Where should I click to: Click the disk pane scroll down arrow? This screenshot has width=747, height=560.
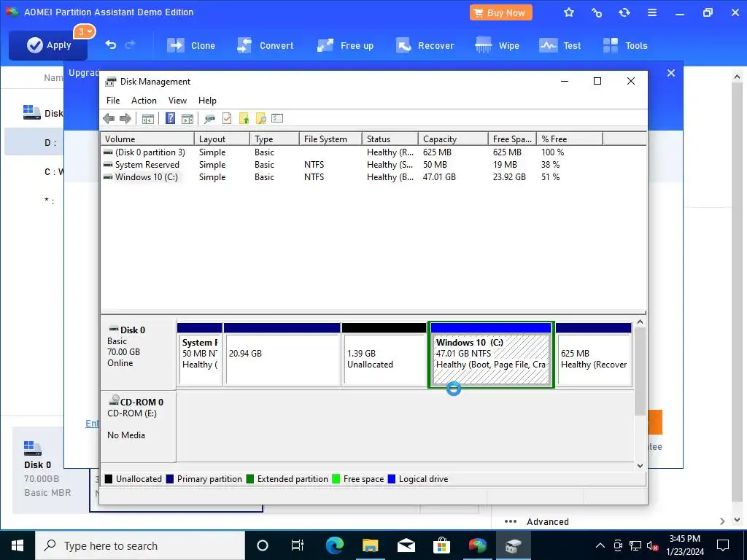click(640, 466)
